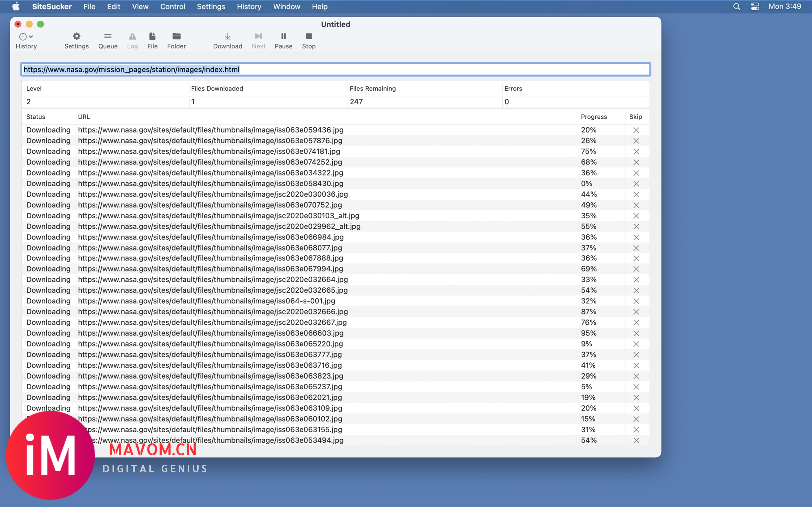Click the Status column header
This screenshot has width=812, height=507.
[x=36, y=117]
